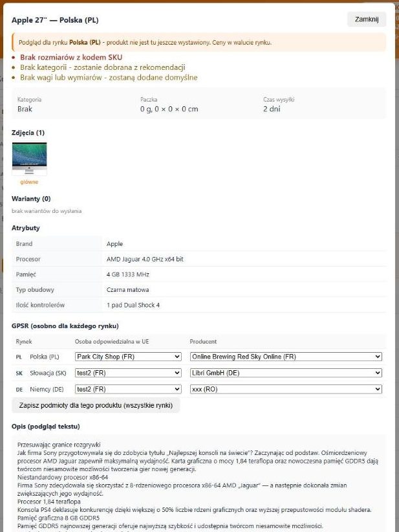Click Pamięć value '4 GB 1333 MHz'

coord(128,274)
